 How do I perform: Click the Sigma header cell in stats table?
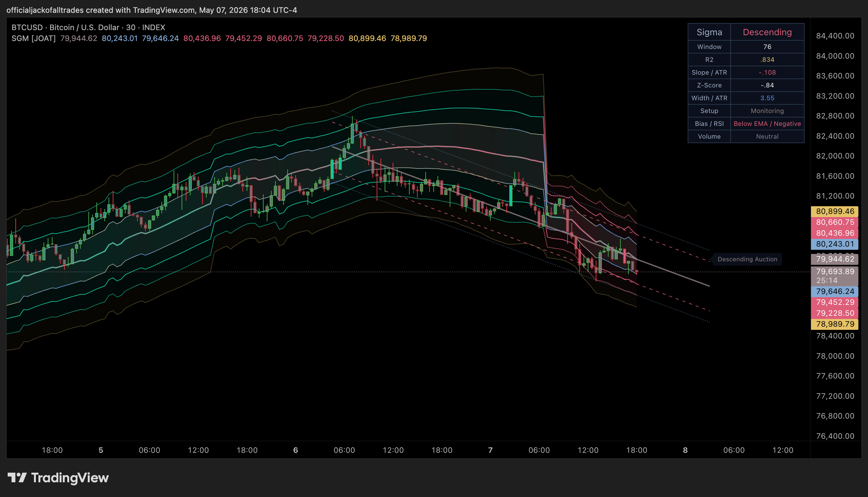(x=709, y=32)
